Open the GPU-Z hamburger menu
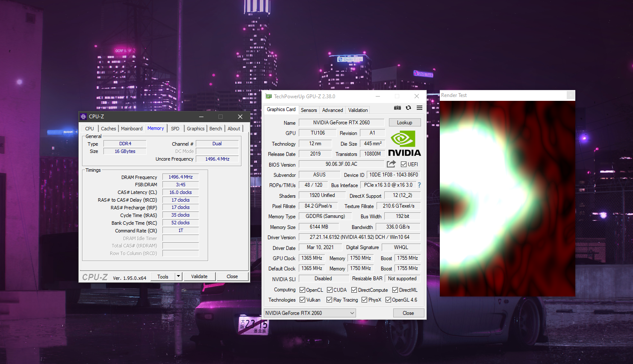The height and width of the screenshot is (364, 633). click(420, 108)
